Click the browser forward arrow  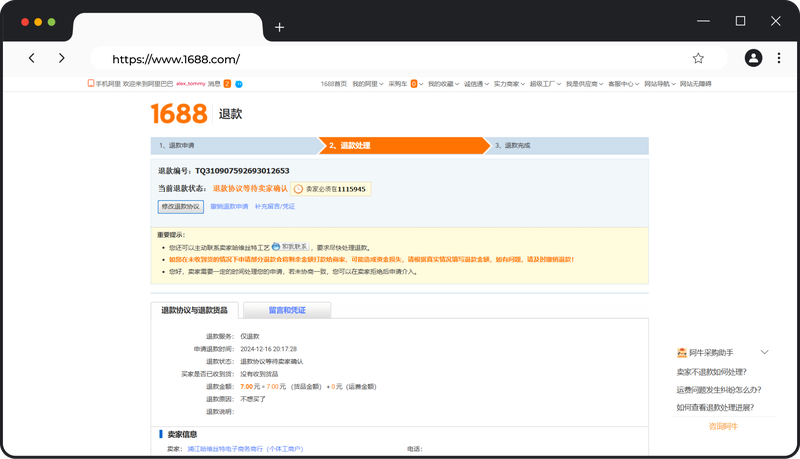pyautogui.click(x=61, y=59)
